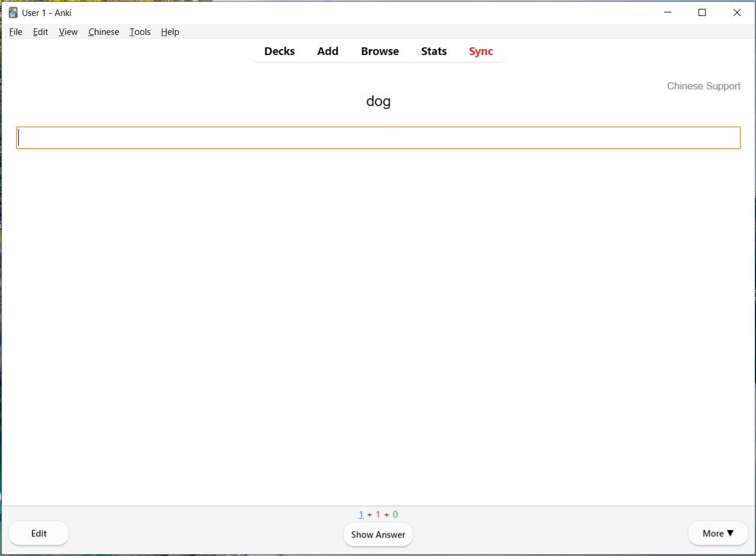Click the red Sync button
Viewport: 756px width, 556px height.
point(481,52)
